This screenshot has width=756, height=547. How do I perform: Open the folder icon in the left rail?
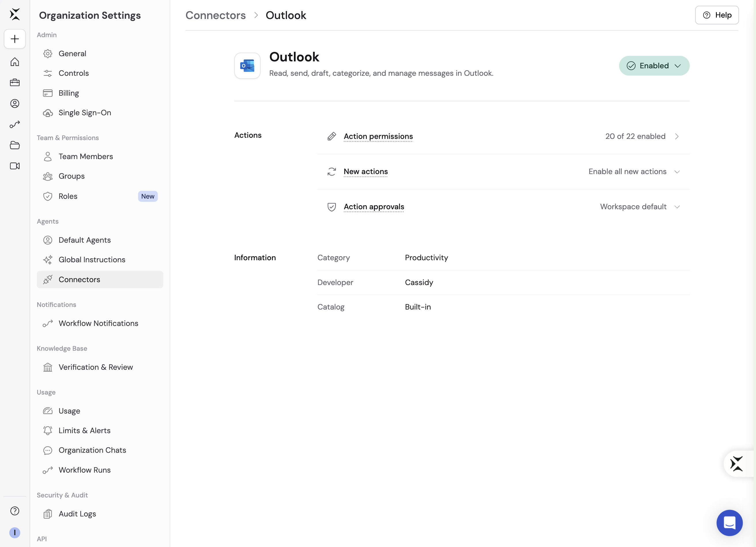(x=15, y=145)
